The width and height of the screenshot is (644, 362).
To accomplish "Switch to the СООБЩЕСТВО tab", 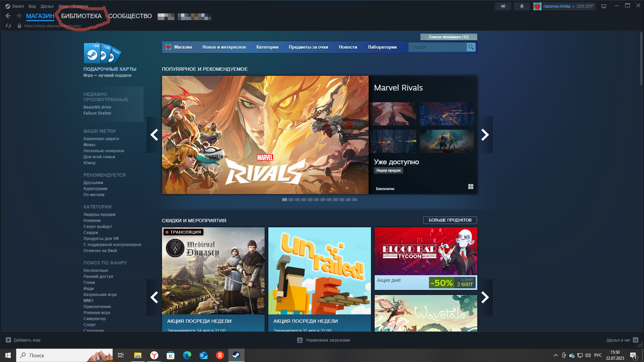I will (130, 16).
